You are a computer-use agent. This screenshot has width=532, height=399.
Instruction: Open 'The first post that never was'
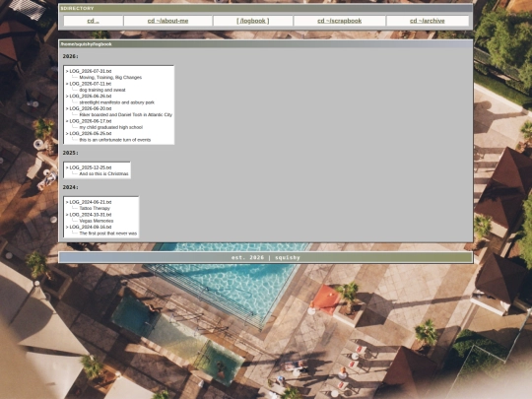click(x=108, y=233)
